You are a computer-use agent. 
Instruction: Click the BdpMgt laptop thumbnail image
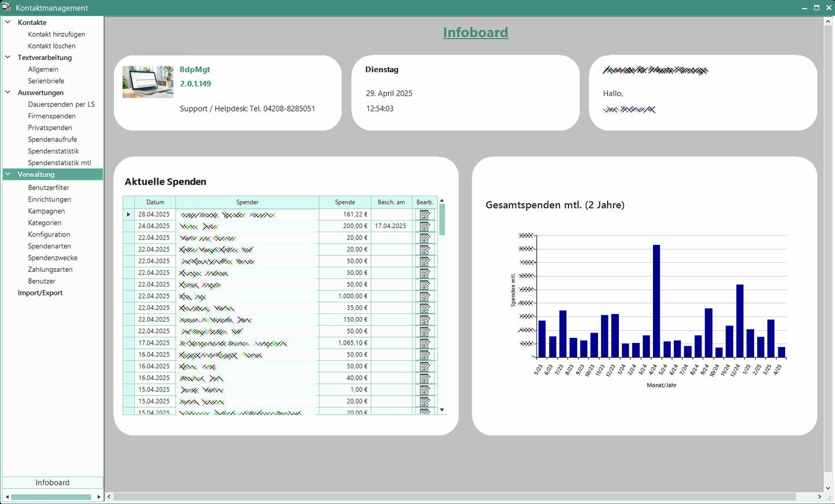pos(148,82)
